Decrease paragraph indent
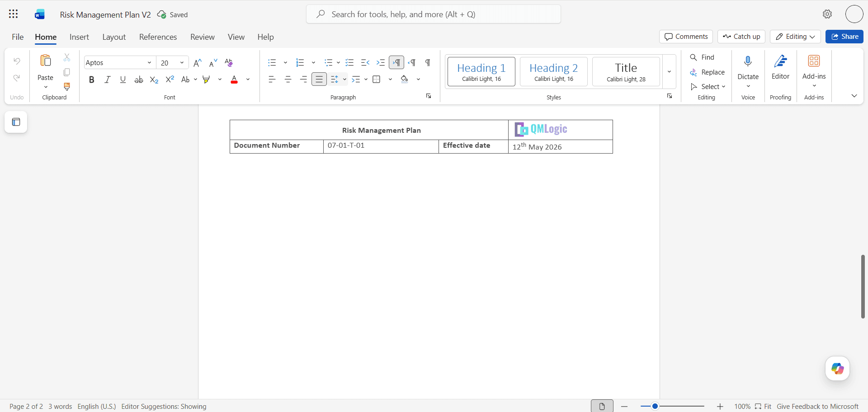The width and height of the screenshot is (868, 412). (365, 63)
